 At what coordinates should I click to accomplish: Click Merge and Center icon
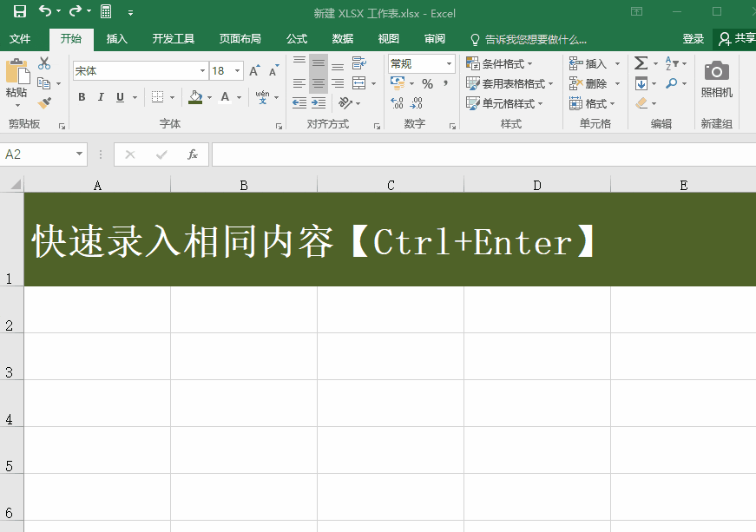point(359,83)
